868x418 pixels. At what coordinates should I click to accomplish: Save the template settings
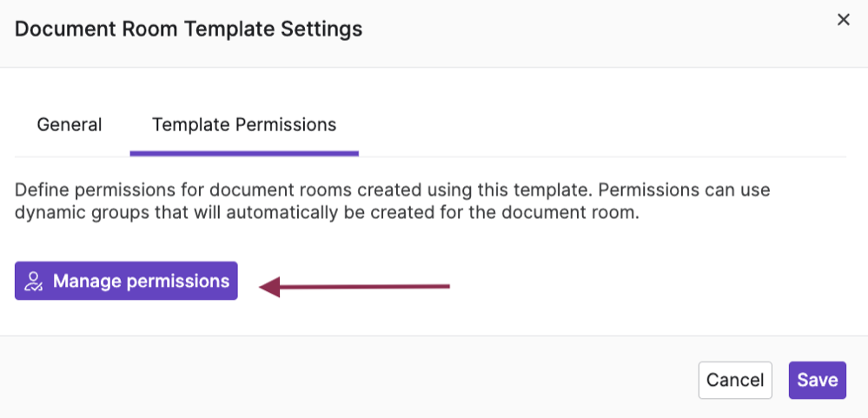coord(817,380)
